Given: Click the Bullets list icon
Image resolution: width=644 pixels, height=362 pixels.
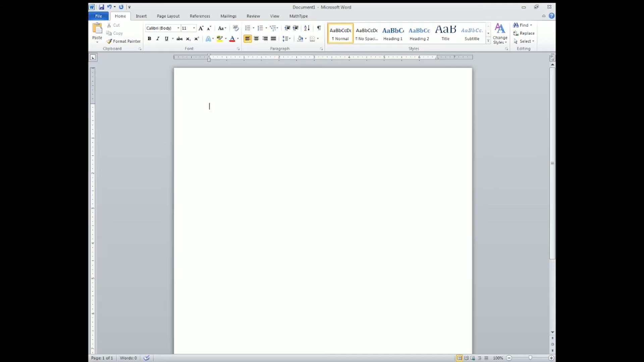Looking at the screenshot, I should click(x=248, y=28).
